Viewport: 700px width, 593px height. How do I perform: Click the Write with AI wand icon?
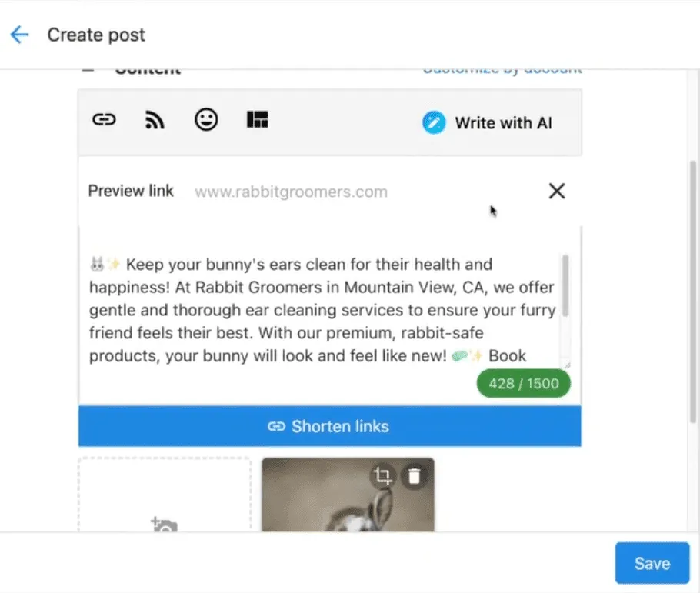click(434, 123)
